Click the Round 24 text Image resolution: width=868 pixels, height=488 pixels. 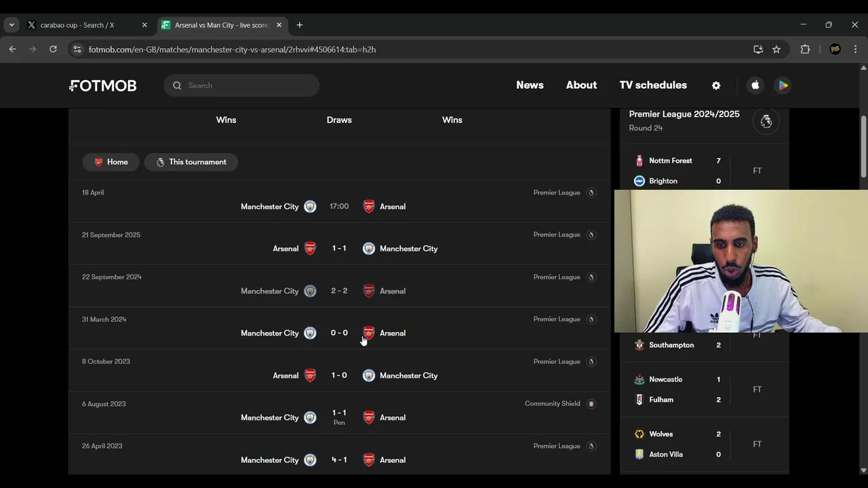pyautogui.click(x=646, y=128)
